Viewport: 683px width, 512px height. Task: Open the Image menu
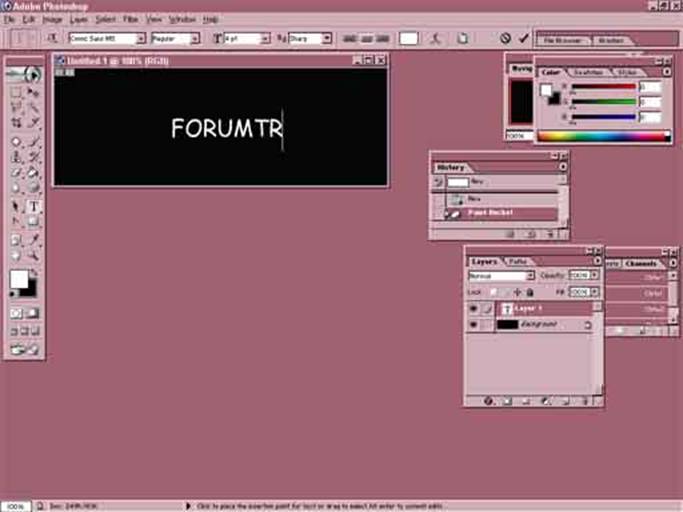52,19
